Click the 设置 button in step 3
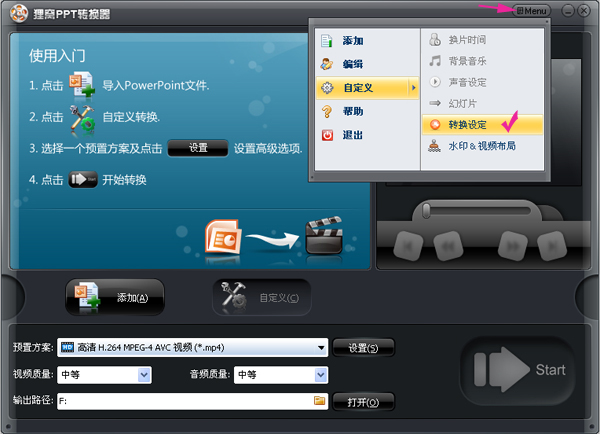The image size is (600, 434). [198, 148]
